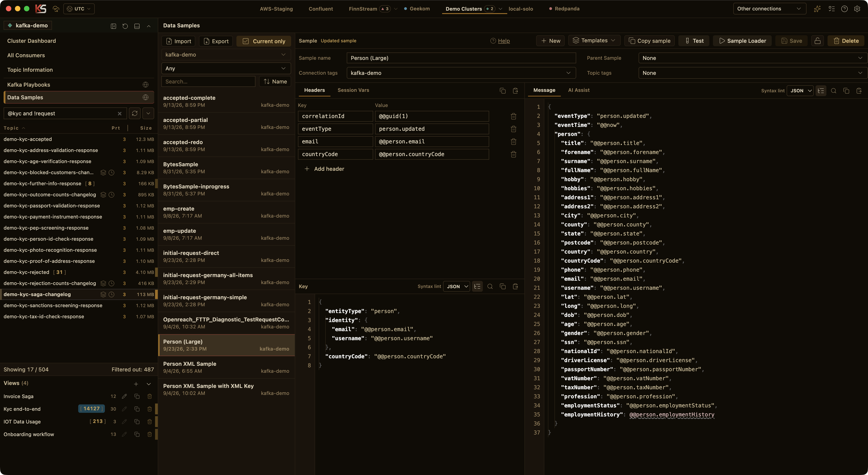Viewport: 868px width, 475px height.
Task: Duplicate the IOT Data Usage view
Action: 137,422
